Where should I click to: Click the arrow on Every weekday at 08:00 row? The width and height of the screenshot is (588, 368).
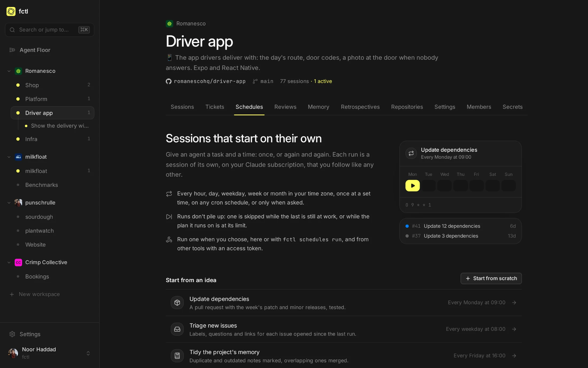point(514,329)
